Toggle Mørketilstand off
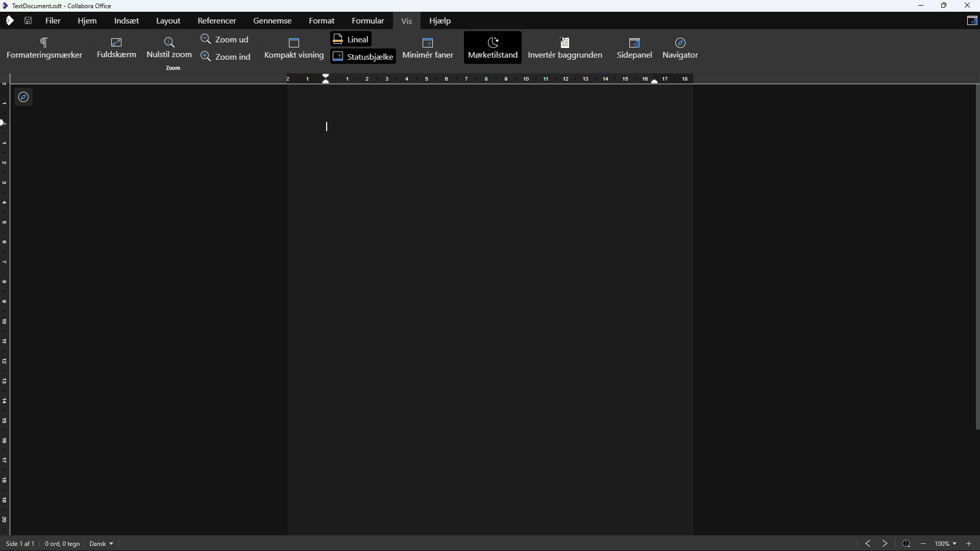 pyautogui.click(x=492, y=47)
